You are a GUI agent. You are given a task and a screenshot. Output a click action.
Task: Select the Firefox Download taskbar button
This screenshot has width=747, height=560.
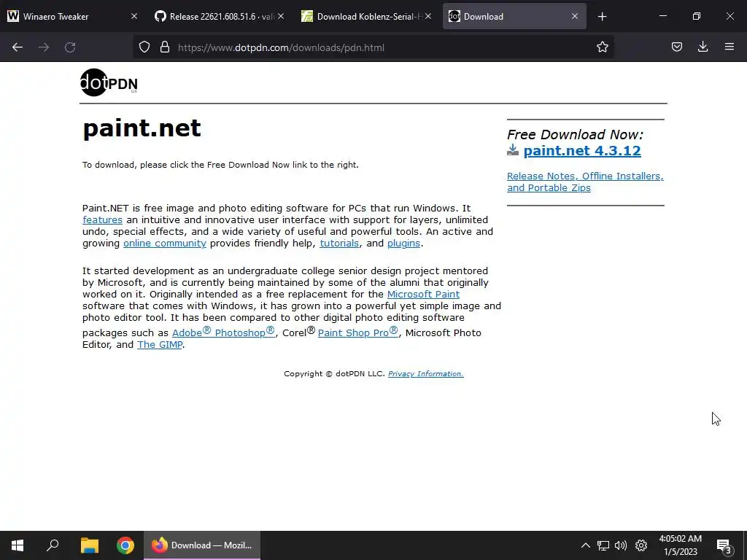pyautogui.click(x=202, y=545)
